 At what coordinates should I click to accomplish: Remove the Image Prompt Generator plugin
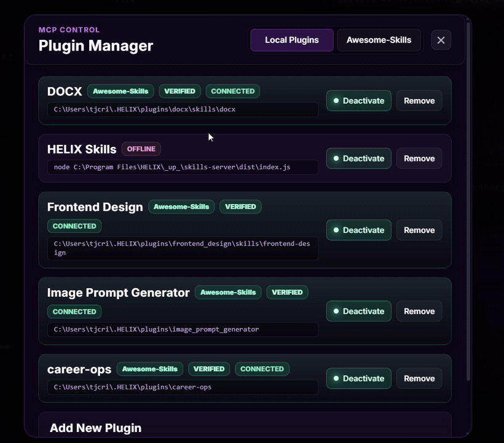tap(419, 312)
